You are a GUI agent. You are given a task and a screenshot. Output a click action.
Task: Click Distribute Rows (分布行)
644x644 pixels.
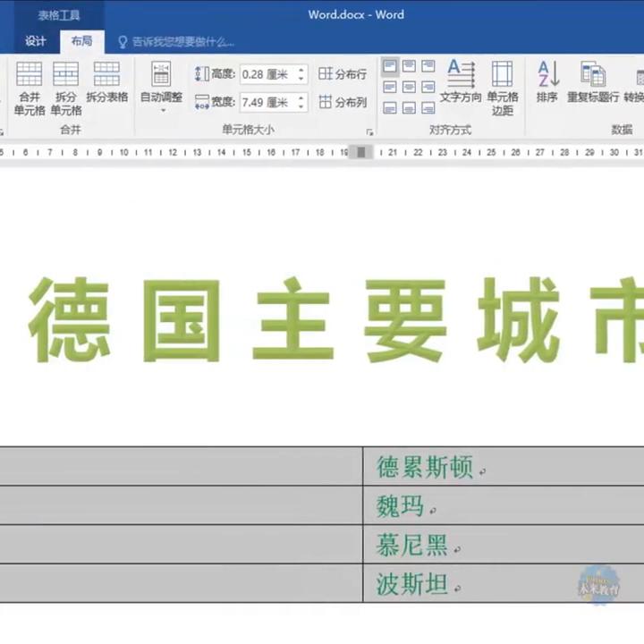[x=343, y=74]
